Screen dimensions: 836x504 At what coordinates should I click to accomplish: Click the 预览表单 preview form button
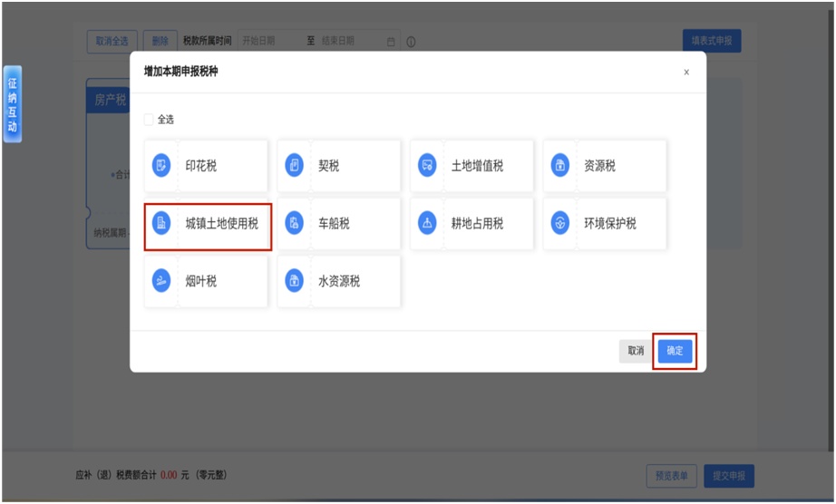[672, 476]
